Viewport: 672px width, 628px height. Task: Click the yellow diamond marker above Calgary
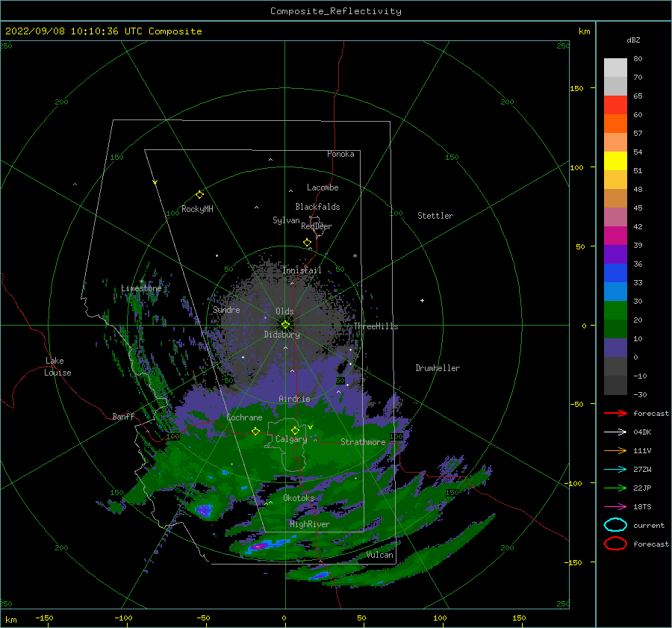pyautogui.click(x=295, y=430)
